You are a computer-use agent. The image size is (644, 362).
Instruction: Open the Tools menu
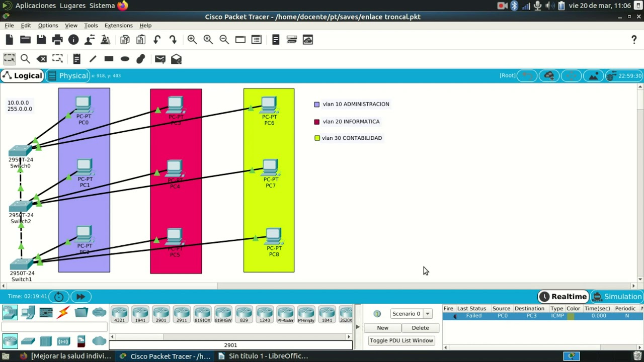click(x=91, y=25)
